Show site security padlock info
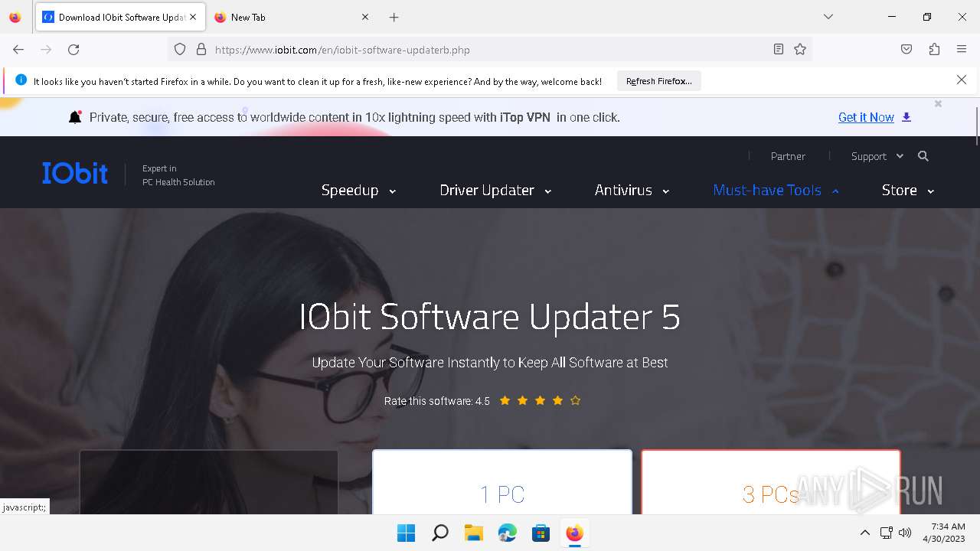 201,49
